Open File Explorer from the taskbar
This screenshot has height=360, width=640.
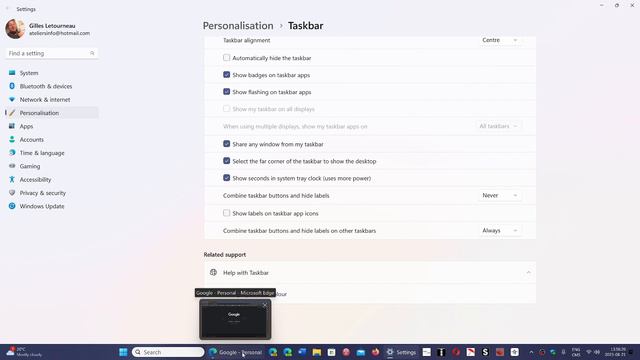point(317,352)
